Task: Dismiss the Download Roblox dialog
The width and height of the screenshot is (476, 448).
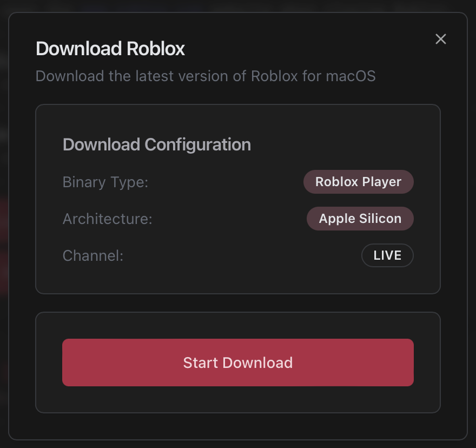Action: click(x=440, y=39)
